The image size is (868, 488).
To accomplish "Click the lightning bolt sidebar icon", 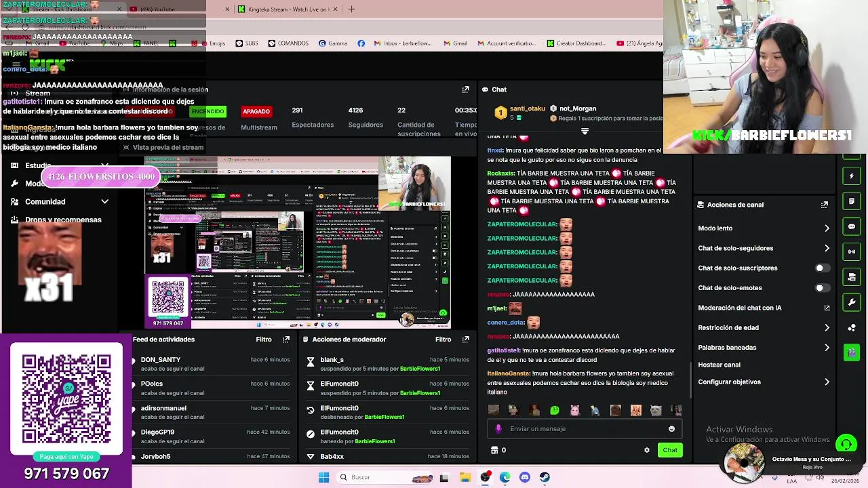I will click(x=852, y=176).
